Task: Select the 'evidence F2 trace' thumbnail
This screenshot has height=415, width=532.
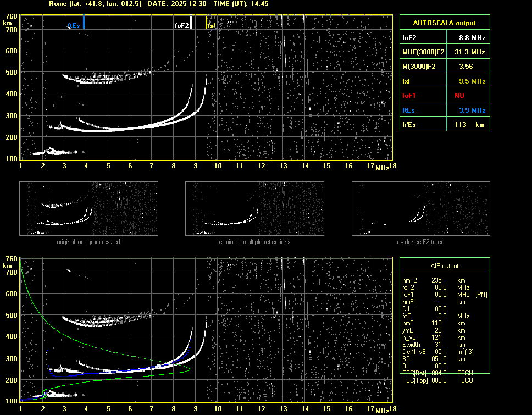Action: click(x=420, y=208)
